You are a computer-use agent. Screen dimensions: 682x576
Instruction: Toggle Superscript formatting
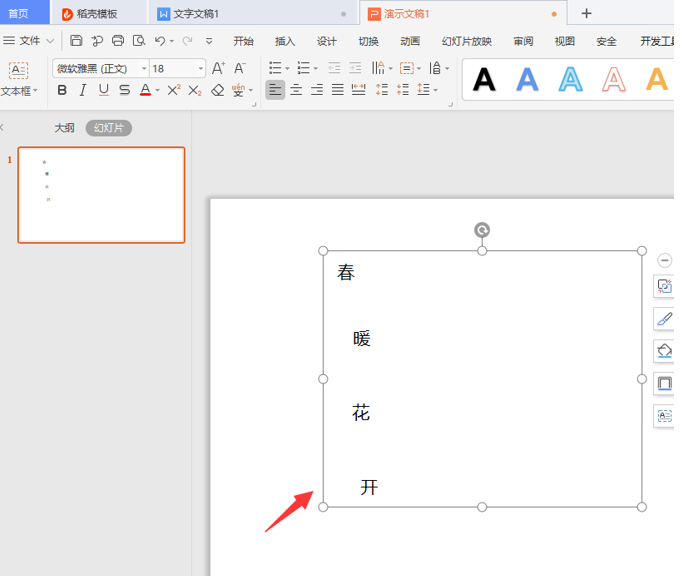[174, 90]
